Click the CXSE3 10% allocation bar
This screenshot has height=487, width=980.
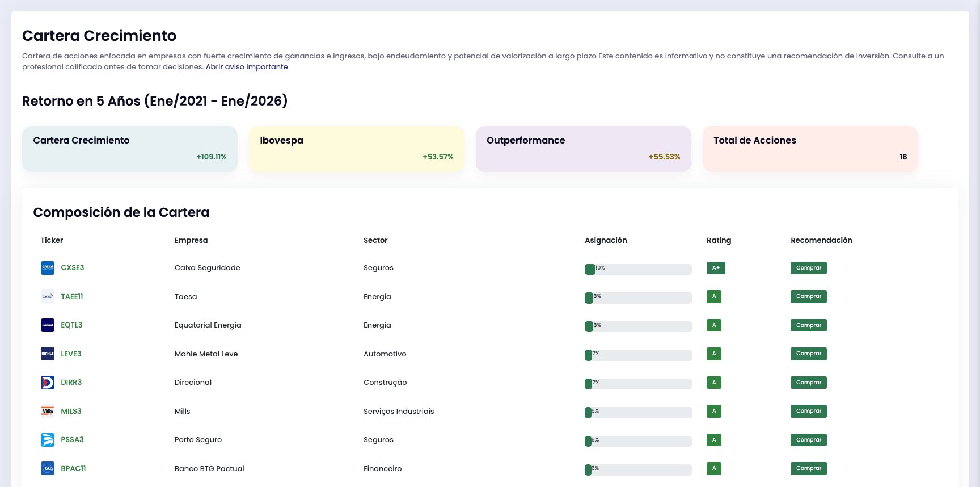coord(638,269)
